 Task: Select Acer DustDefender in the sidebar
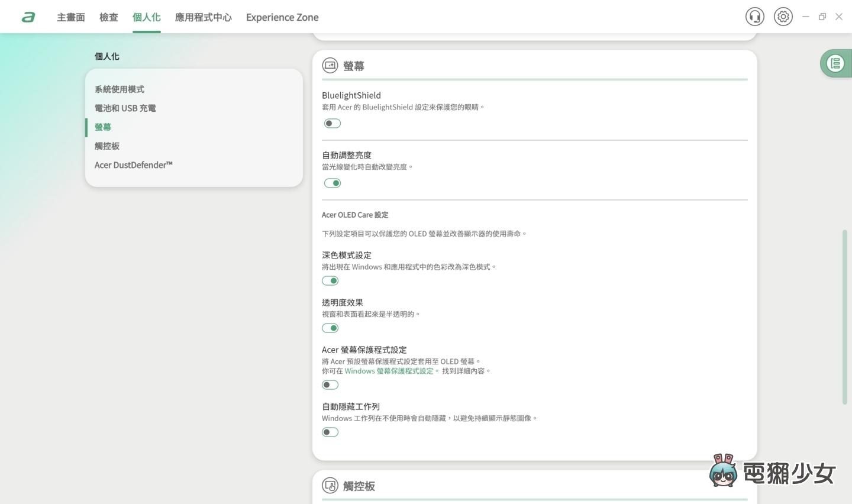pos(134,165)
